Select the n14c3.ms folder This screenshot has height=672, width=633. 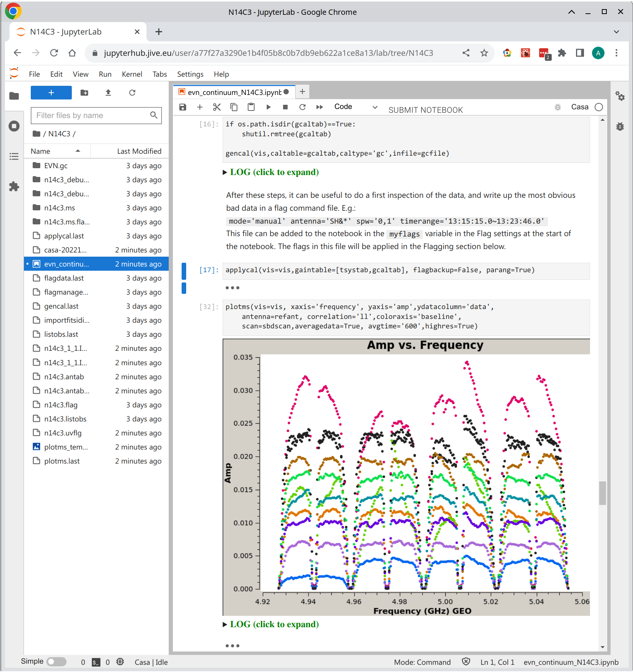(x=96, y=208)
